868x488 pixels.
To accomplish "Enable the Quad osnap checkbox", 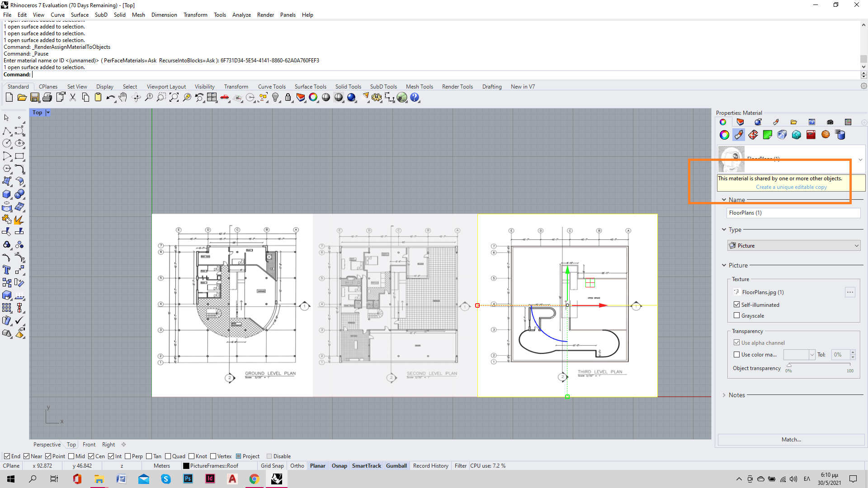I will pos(168,456).
